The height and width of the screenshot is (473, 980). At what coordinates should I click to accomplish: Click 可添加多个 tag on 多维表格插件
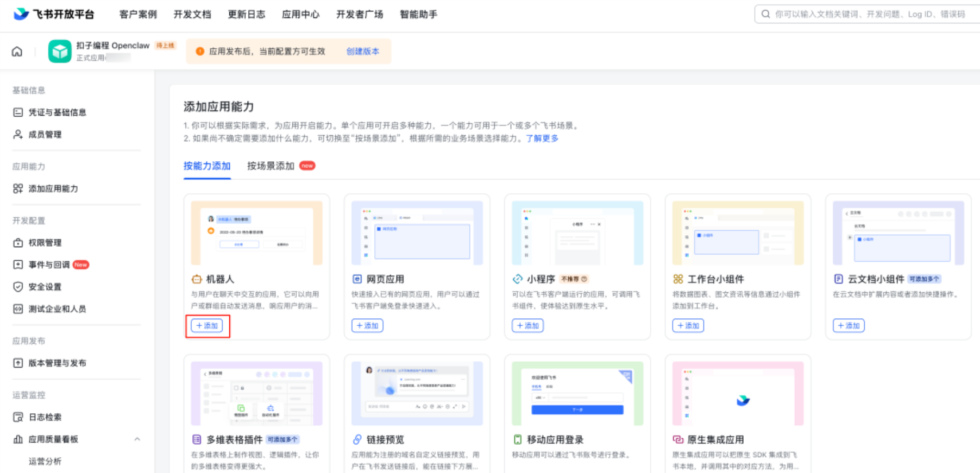pyautogui.click(x=282, y=439)
